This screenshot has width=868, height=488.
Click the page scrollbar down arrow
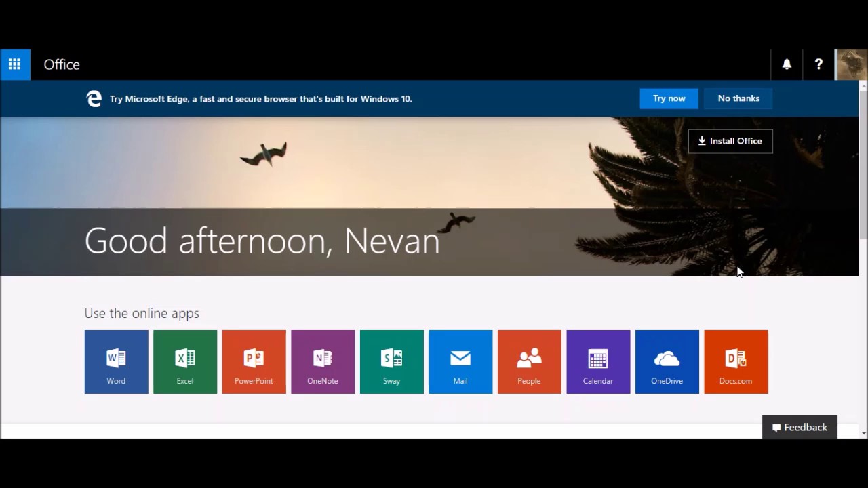point(863,432)
